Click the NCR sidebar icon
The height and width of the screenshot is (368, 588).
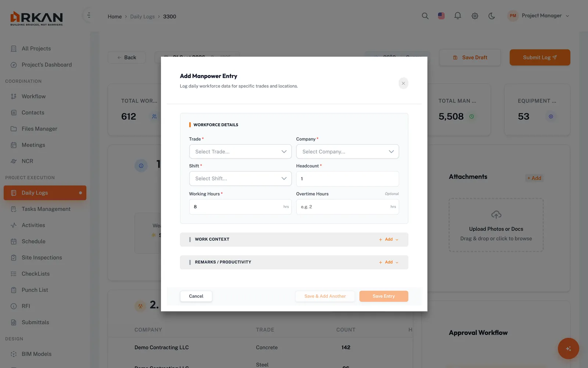[x=14, y=161]
